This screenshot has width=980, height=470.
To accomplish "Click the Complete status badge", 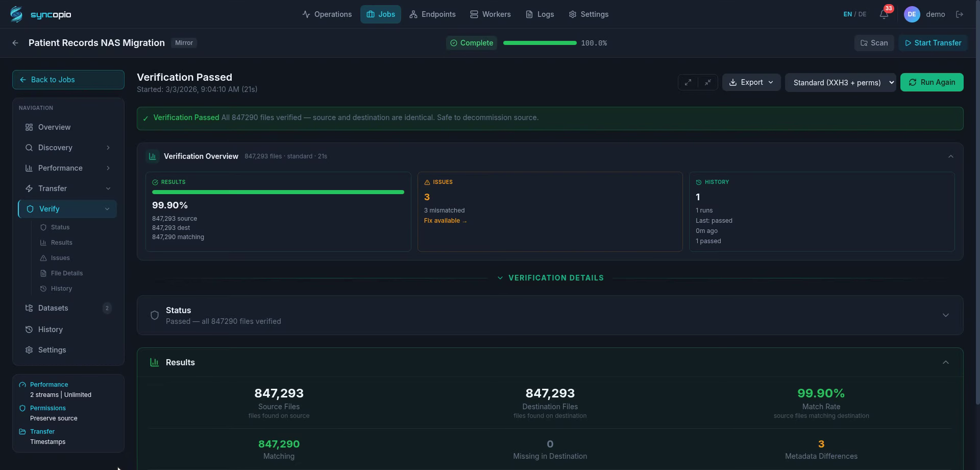I will [472, 43].
